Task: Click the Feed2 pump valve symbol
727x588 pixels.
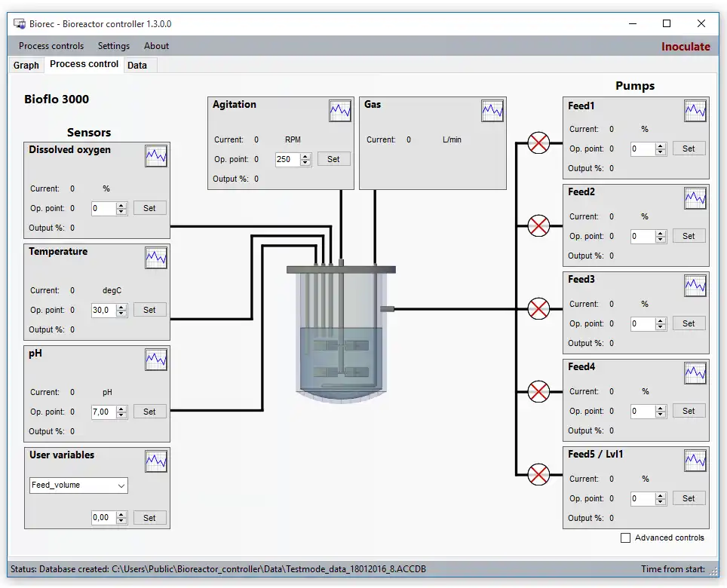Action: click(x=538, y=225)
